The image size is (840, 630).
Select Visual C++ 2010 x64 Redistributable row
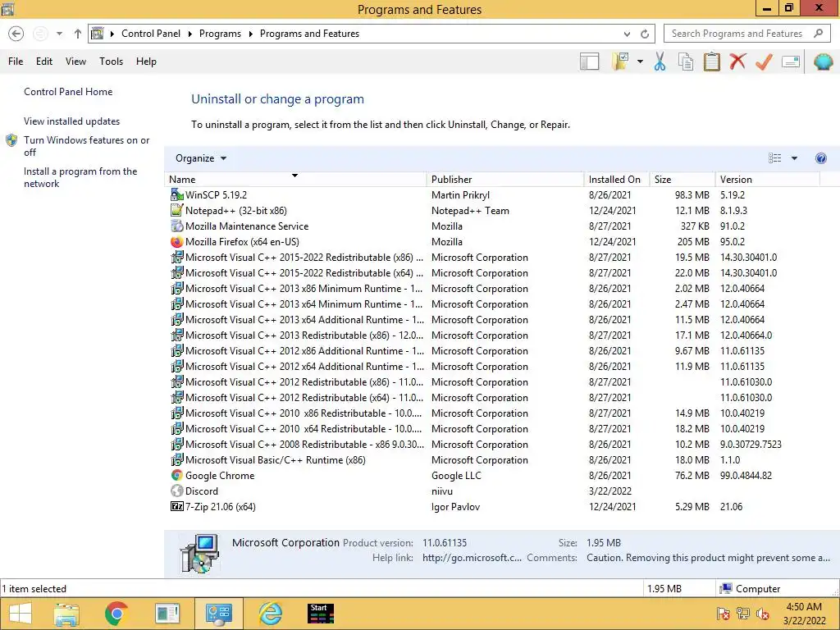coord(492,428)
